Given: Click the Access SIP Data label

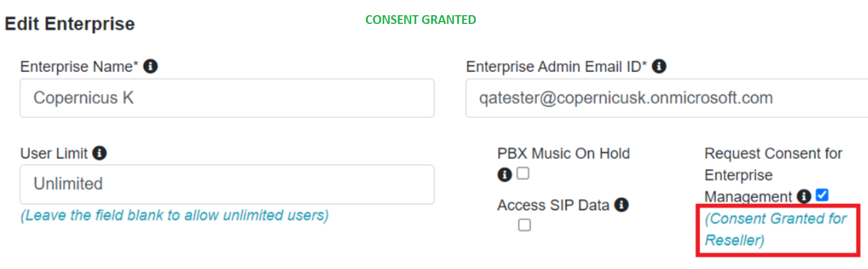Looking at the screenshot, I should point(553,205).
